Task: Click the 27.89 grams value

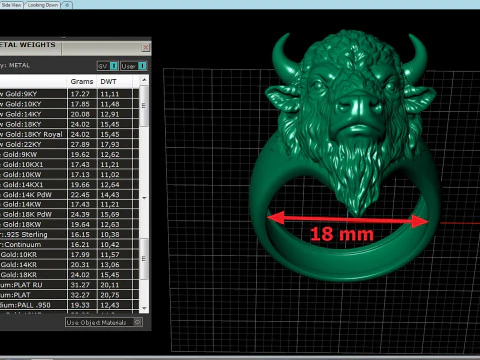Action: 80,144
